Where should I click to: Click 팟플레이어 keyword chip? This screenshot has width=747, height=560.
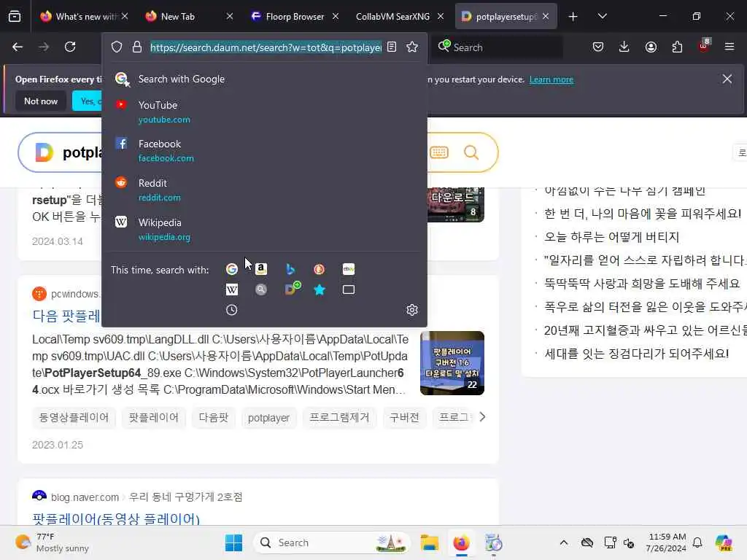153,418
